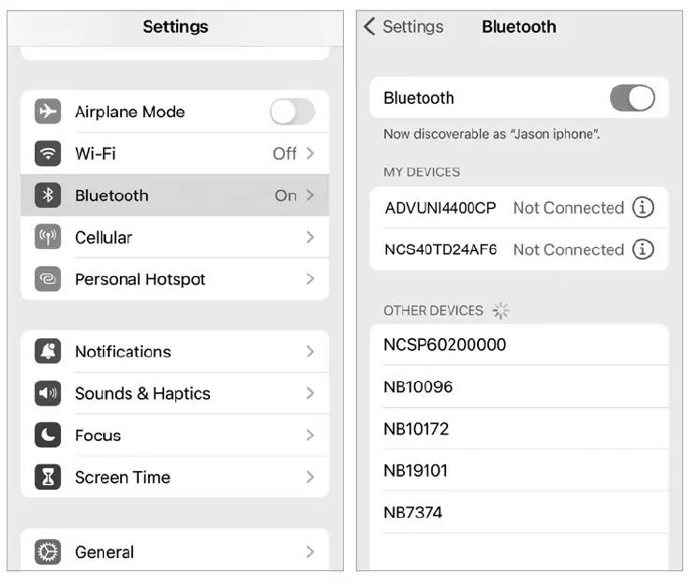Tap the Bluetooth icon in Settings
Viewport: 700px width, 588px height.
48,196
